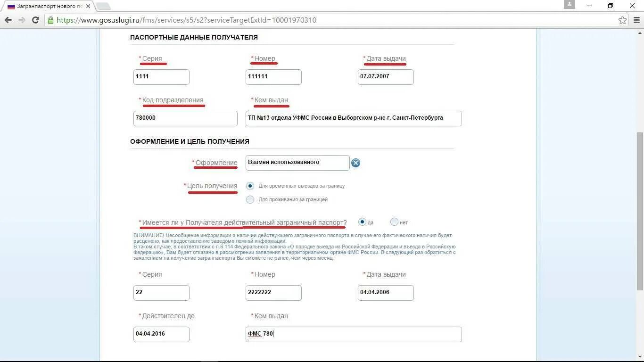Click Дата выдачи field 04.04.2006
Screen dimensions: 644x362
point(386,293)
